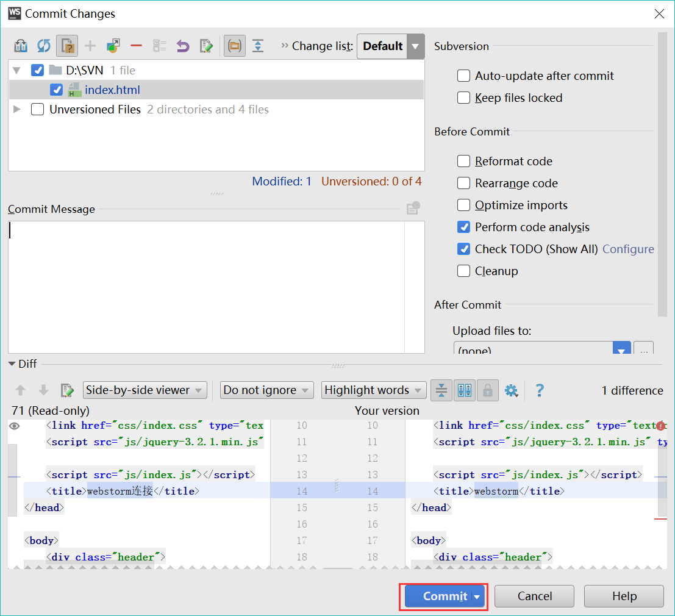
Task: Click the Refresh Changes toolbar icon
Action: [x=43, y=46]
